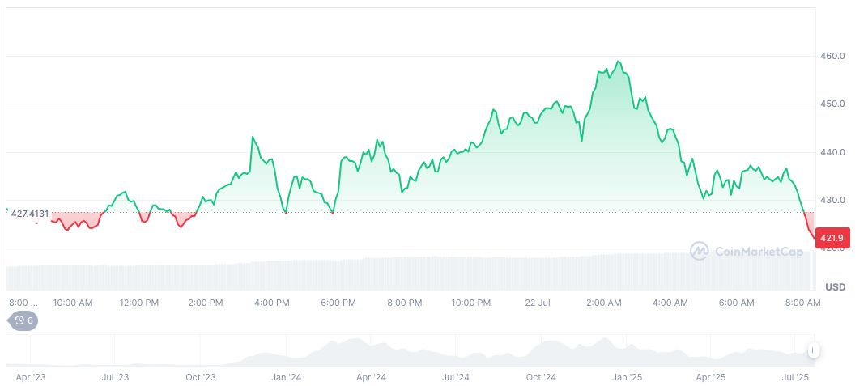Click the events history badge showing 6
Viewport: 868px width, 386px height.
click(24, 320)
